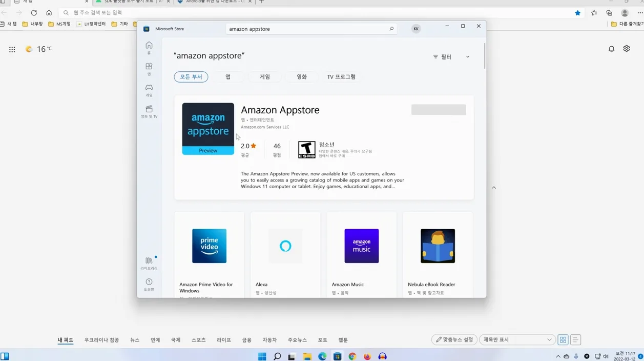Open Edge favorites list icon

594,13
